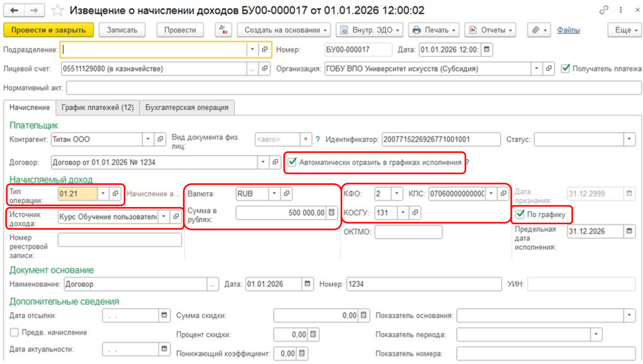Open calendar for Предельная дата исполнения
The height and width of the screenshot is (364, 643).
click(629, 231)
